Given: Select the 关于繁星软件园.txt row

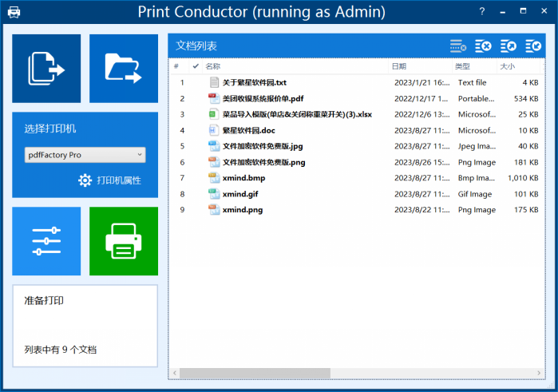Looking at the screenshot, I should click(x=357, y=82).
